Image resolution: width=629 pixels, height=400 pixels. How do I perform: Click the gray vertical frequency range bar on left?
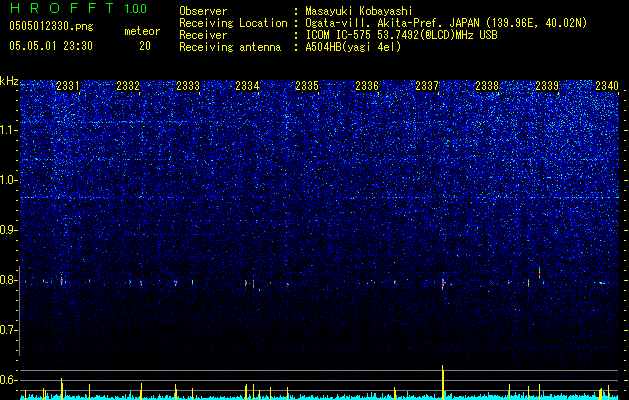click(20, 311)
